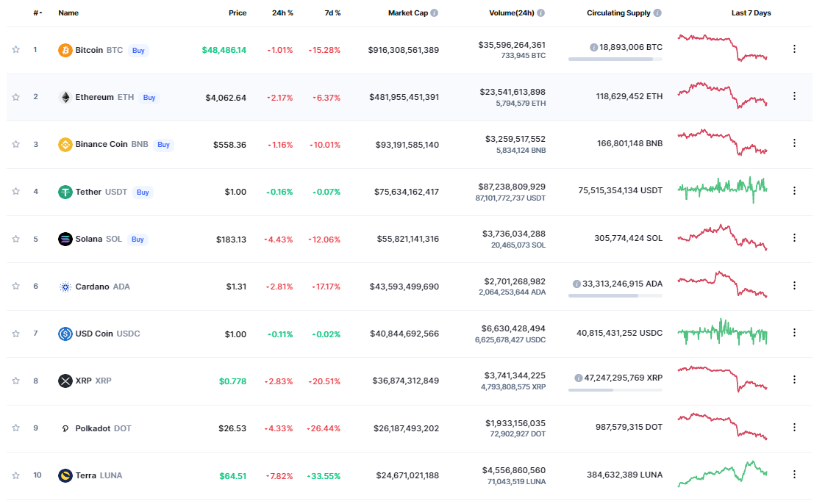Screen dimensions: 814x504
Task: Toggle the watchlist star for Binance Coin
Action: pos(16,144)
